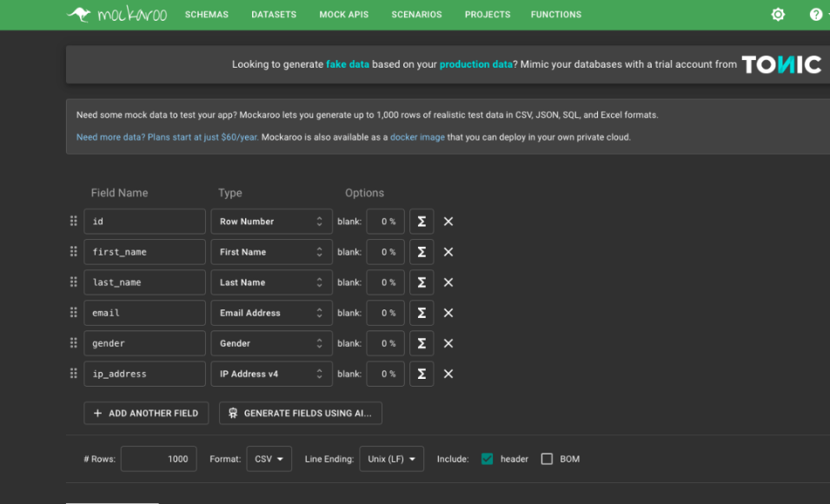Image resolution: width=830 pixels, height=504 pixels.
Task: Open the Need more data plans link
Action: coord(167,137)
